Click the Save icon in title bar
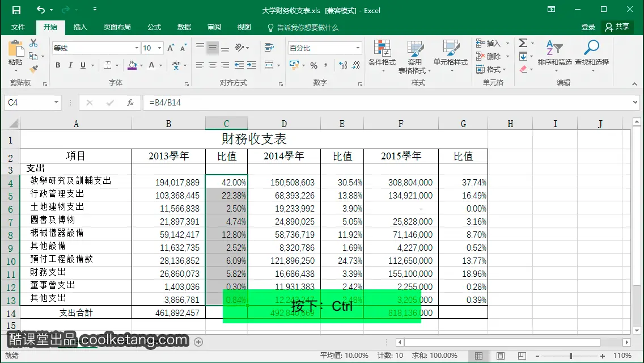 [16, 10]
